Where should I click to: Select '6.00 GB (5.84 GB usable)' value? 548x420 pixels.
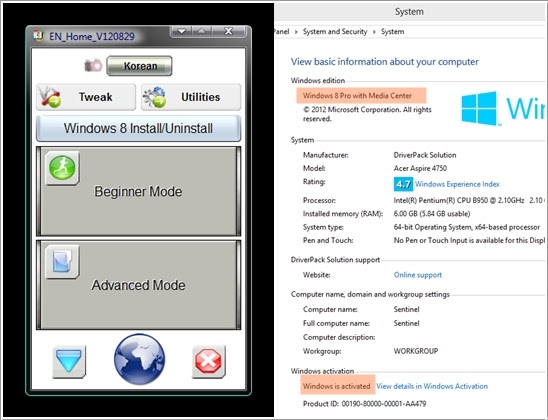(x=432, y=214)
